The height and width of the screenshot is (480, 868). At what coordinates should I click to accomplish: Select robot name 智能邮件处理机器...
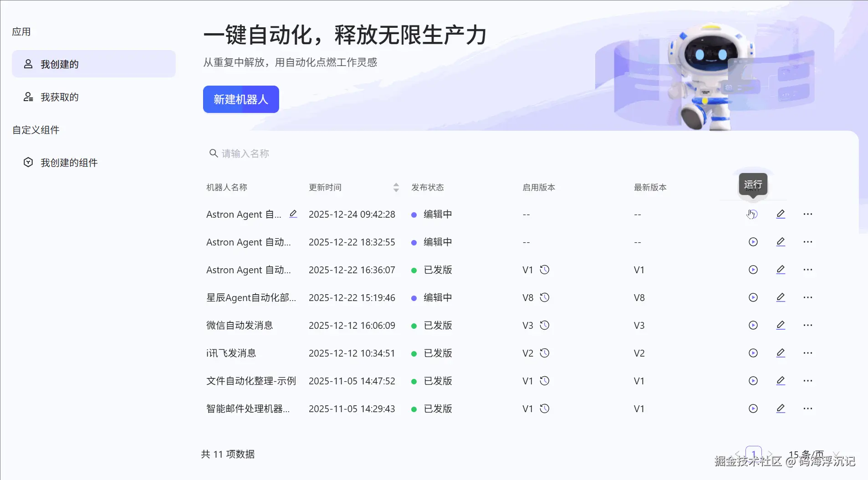tap(248, 409)
